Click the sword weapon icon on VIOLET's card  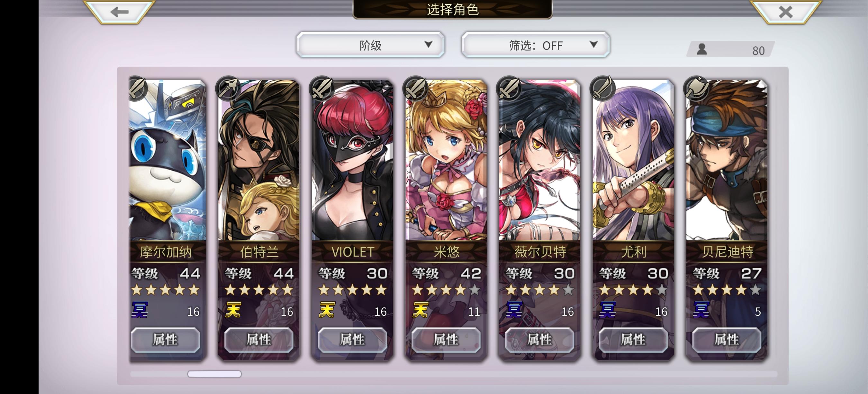point(321,88)
